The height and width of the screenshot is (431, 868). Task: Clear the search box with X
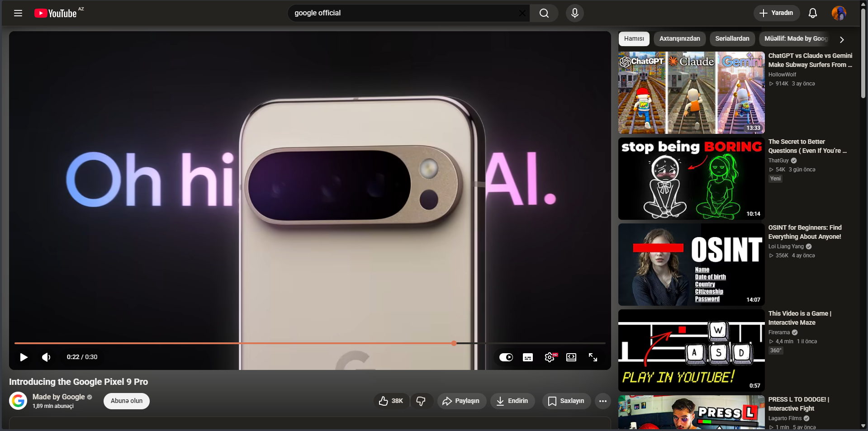(522, 13)
